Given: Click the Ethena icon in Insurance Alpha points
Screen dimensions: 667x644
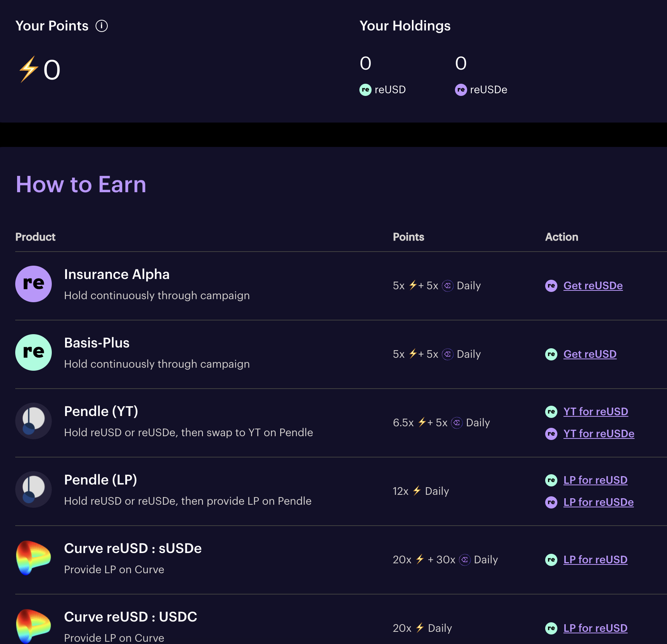Looking at the screenshot, I should pyautogui.click(x=447, y=285).
